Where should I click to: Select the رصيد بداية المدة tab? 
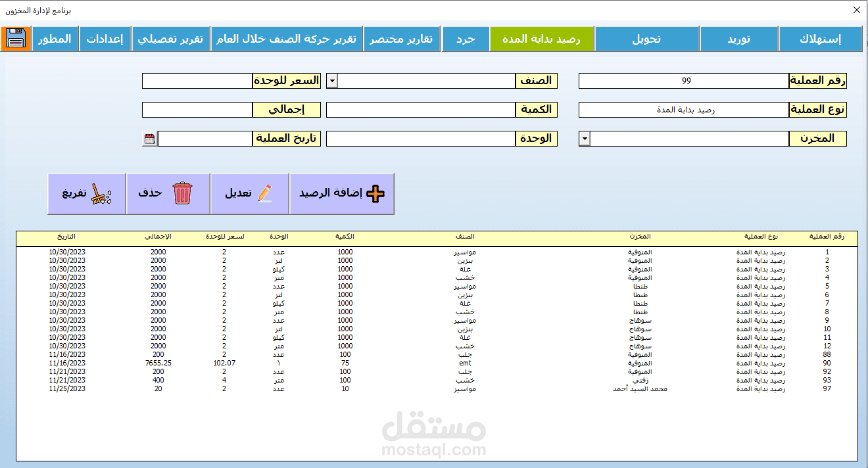(542, 39)
